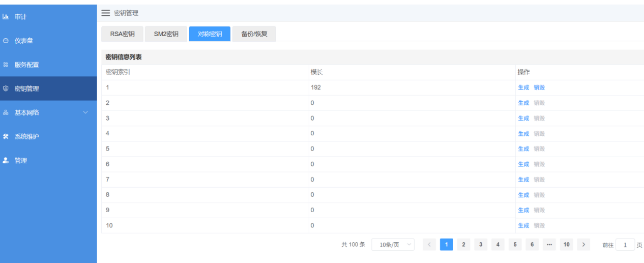Click the greyed 销毁 for key index 2
The width and height of the screenshot is (644, 263).
(x=539, y=103)
